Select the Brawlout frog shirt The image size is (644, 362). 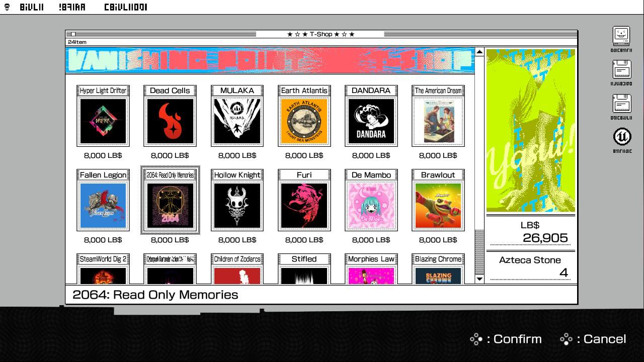tap(438, 205)
